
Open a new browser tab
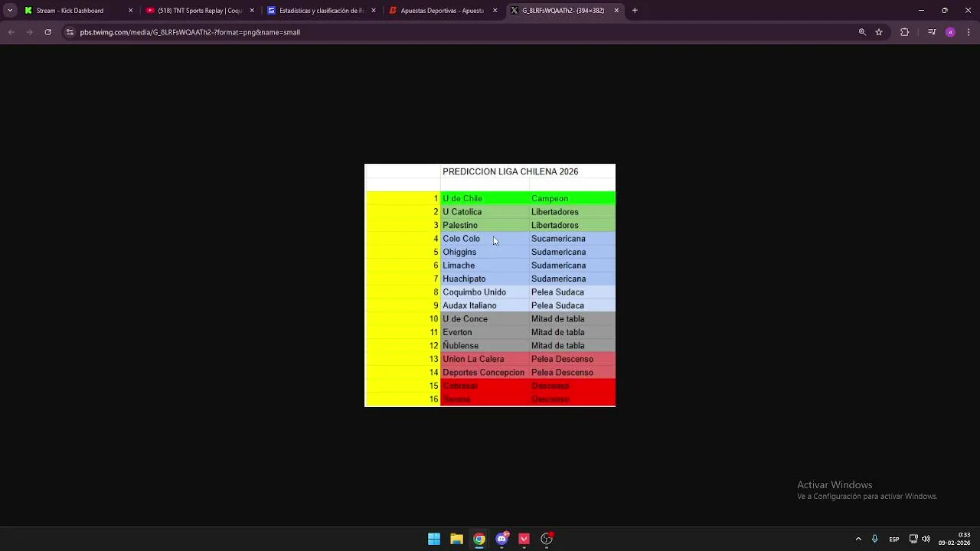tap(635, 11)
